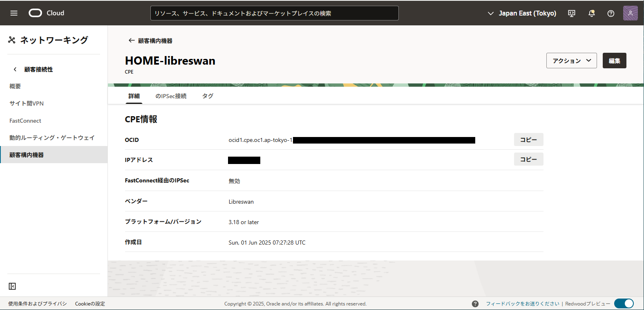This screenshot has height=310, width=644.
Task: Switch to the IPSec接続 tab
Action: [x=171, y=96]
